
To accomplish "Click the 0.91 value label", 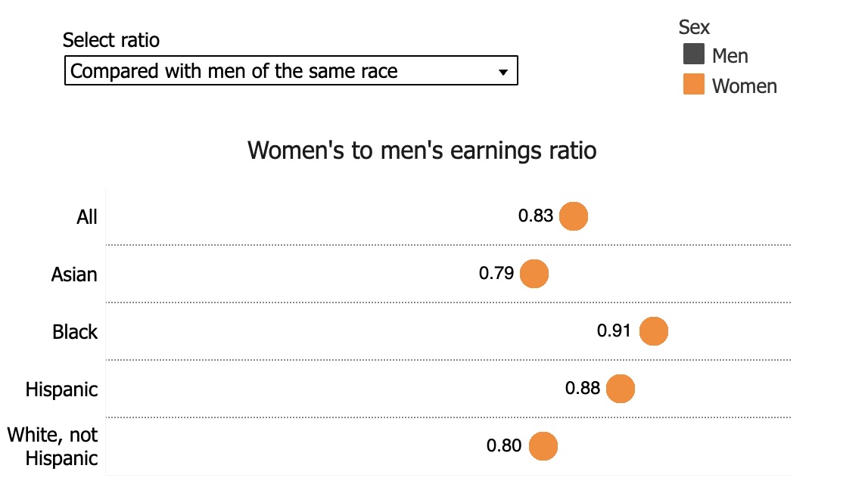I will click(614, 331).
